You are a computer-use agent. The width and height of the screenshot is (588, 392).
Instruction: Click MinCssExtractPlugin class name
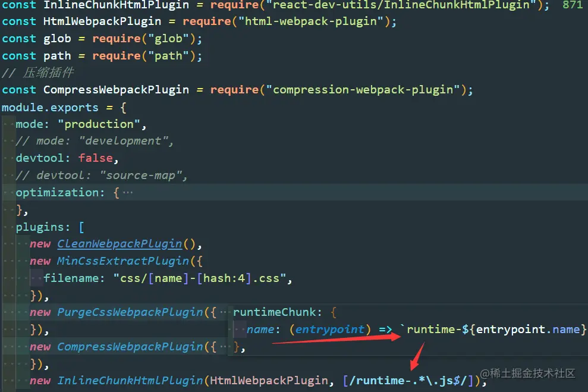pyautogui.click(x=123, y=261)
